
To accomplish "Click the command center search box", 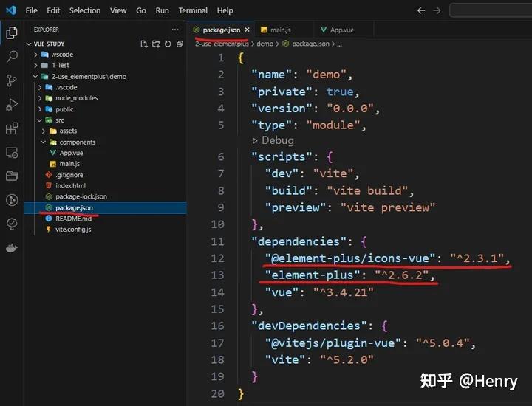I will click(x=491, y=10).
